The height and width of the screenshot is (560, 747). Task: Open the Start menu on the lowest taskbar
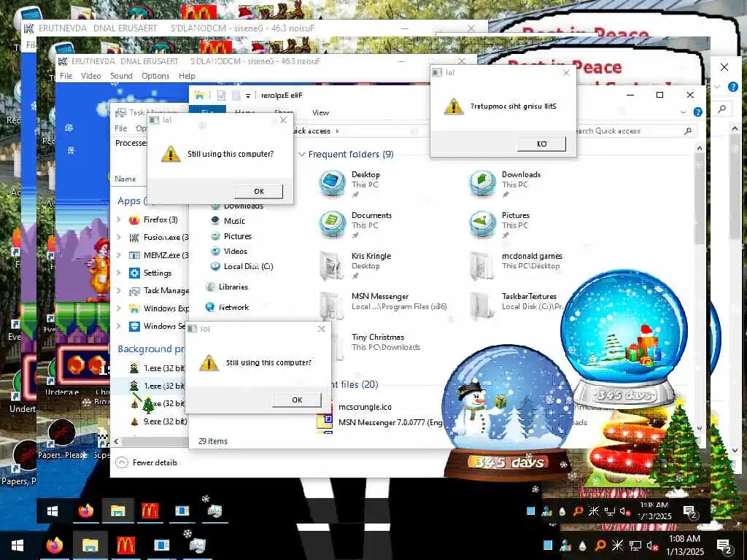(x=18, y=545)
